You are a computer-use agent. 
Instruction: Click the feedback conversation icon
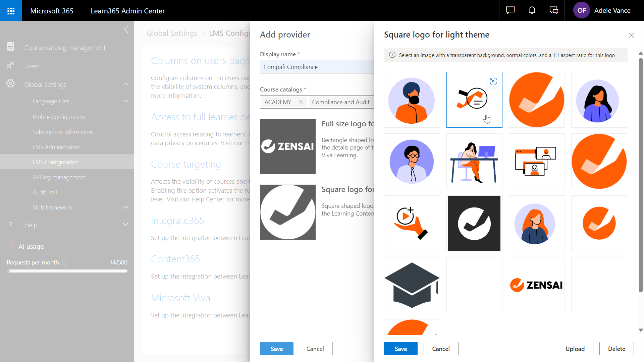554,10
